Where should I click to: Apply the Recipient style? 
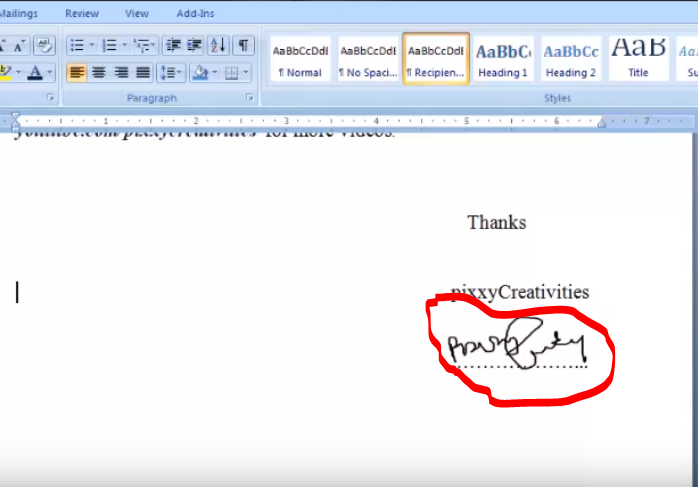click(x=436, y=59)
